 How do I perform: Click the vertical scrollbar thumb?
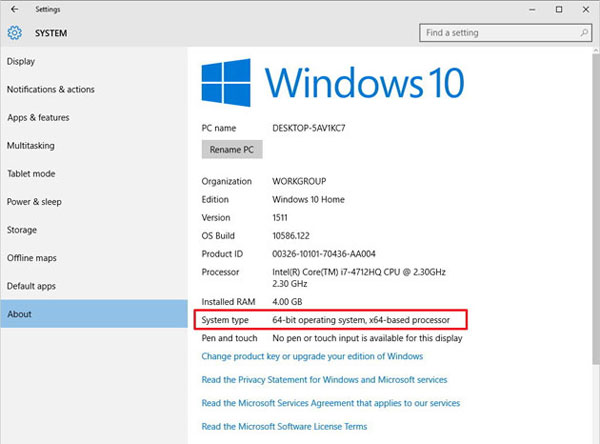pos(596,209)
